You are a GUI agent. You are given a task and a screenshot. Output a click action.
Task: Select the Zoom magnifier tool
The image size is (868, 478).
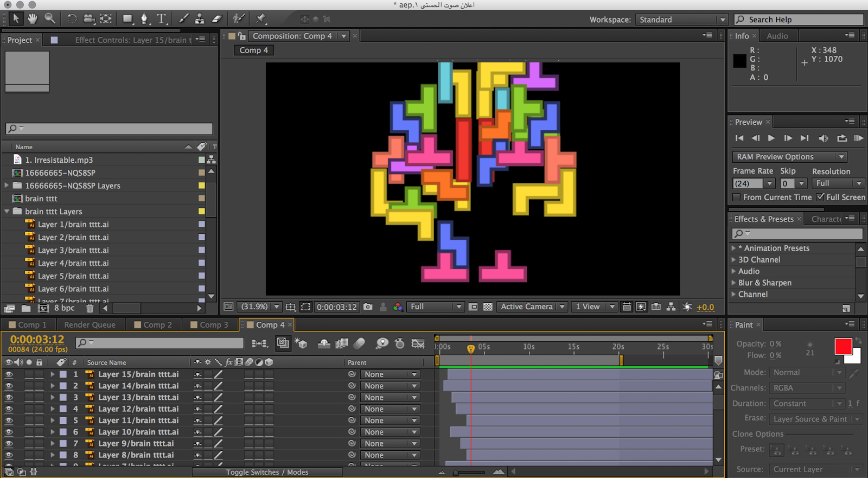tap(50, 18)
